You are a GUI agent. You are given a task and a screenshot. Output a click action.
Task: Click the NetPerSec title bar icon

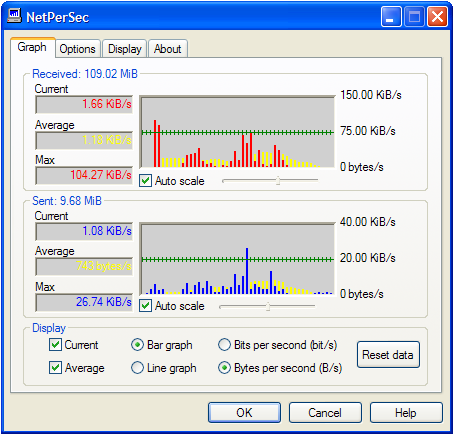pyautogui.click(x=14, y=16)
